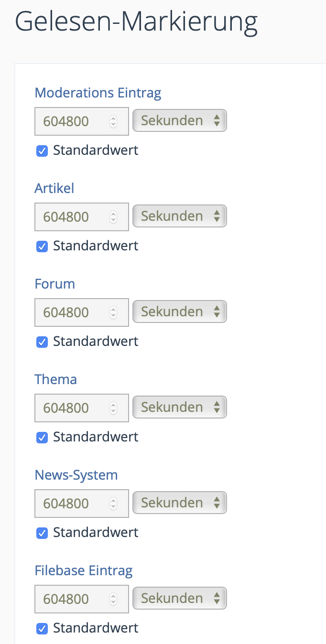Expand the Forum time unit dropdown
Viewport: 326px width, 644px height.
179,311
